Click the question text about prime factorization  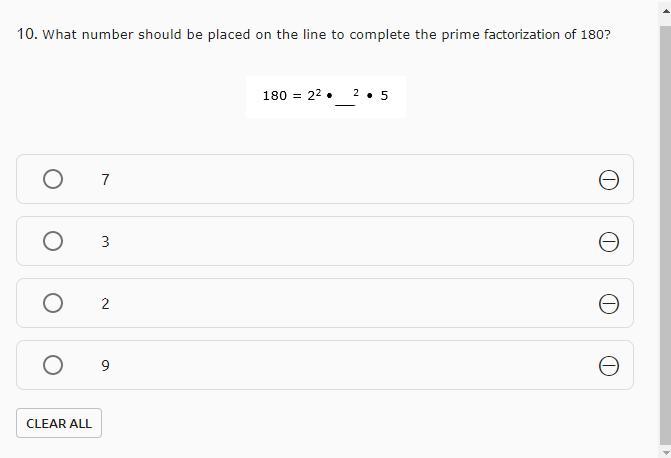pyautogui.click(x=326, y=34)
